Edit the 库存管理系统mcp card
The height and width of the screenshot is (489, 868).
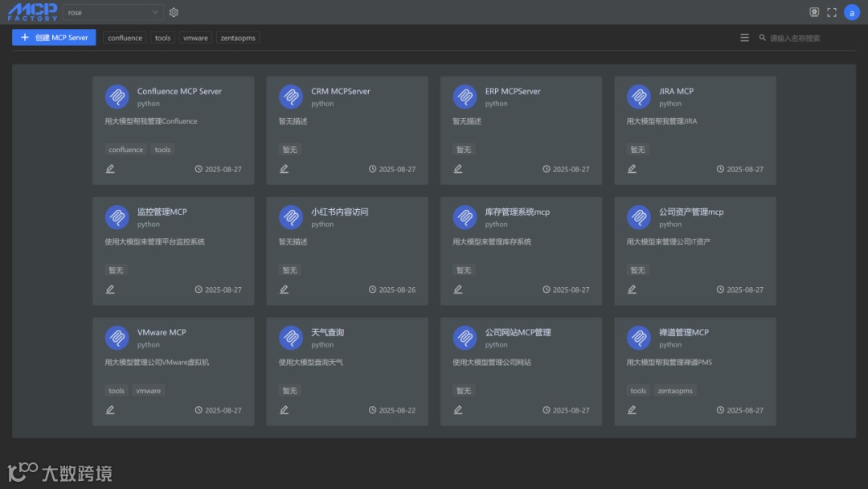point(458,290)
